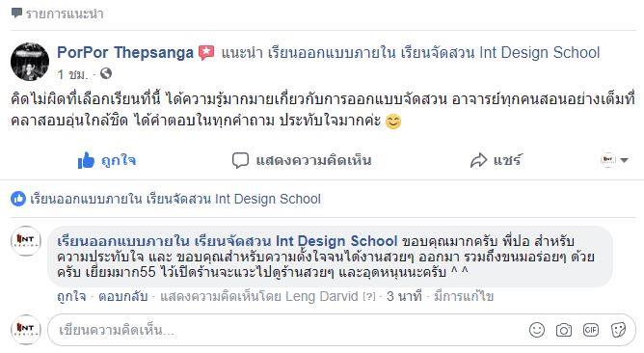Image resolution: width=644 pixels, height=353 pixels.
Task: Attach a photo using the camera icon
Action: [x=563, y=330]
